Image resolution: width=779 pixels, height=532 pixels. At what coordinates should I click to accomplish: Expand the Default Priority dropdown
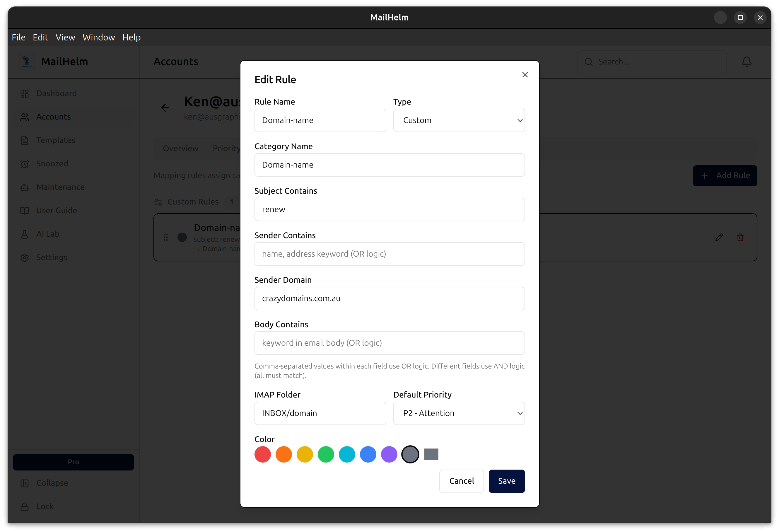pos(459,413)
